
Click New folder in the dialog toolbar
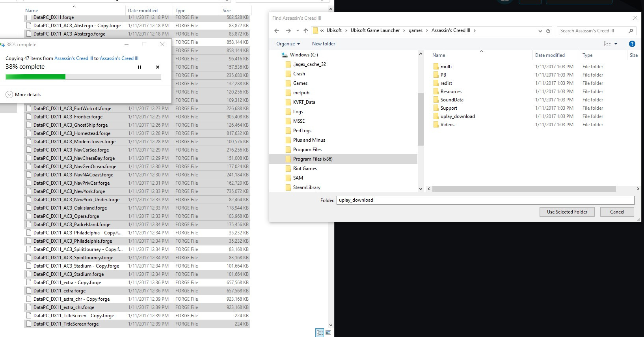pos(324,44)
